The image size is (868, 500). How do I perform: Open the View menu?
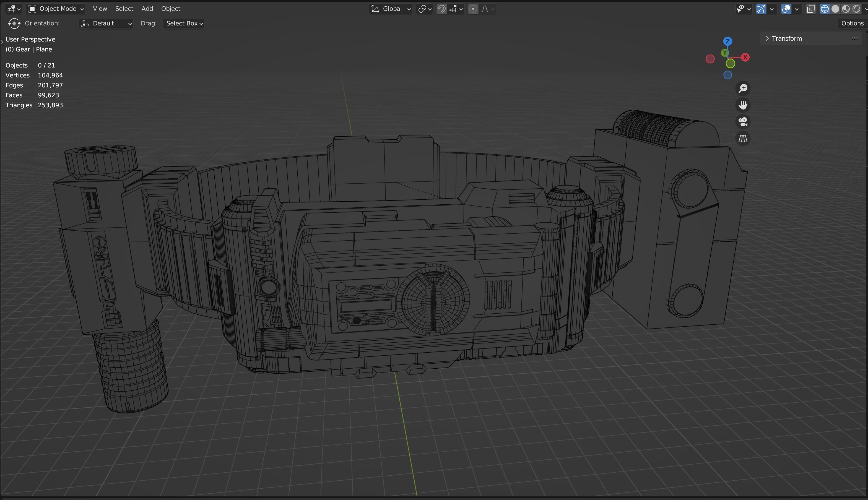(x=100, y=9)
